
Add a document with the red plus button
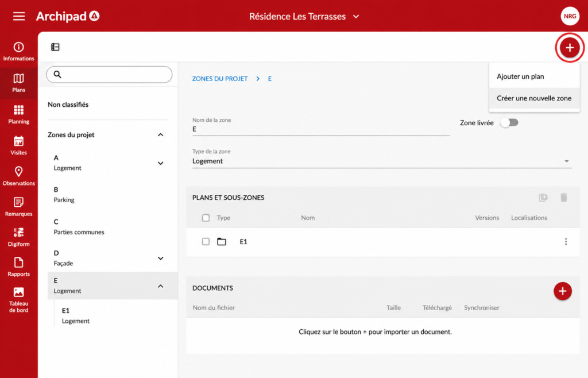pyautogui.click(x=563, y=291)
